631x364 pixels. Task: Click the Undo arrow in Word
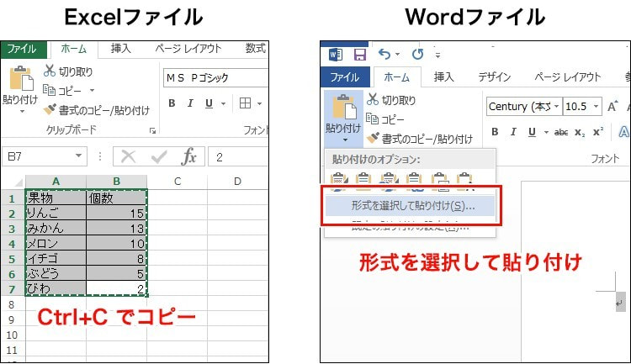tap(385, 54)
